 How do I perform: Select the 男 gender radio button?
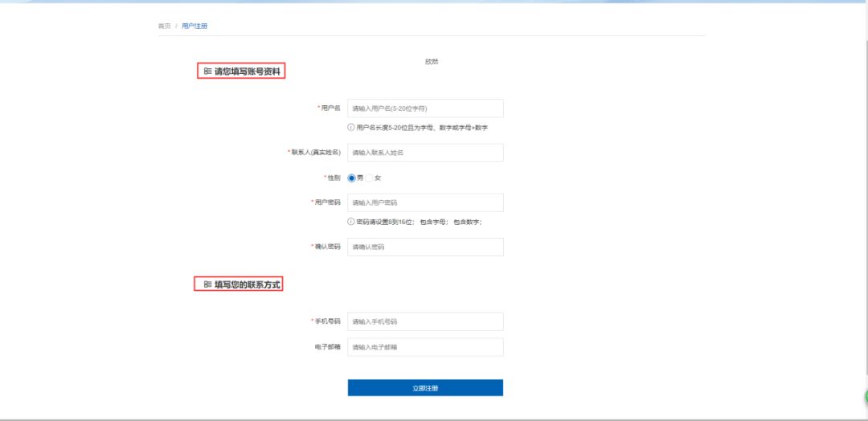(x=352, y=178)
